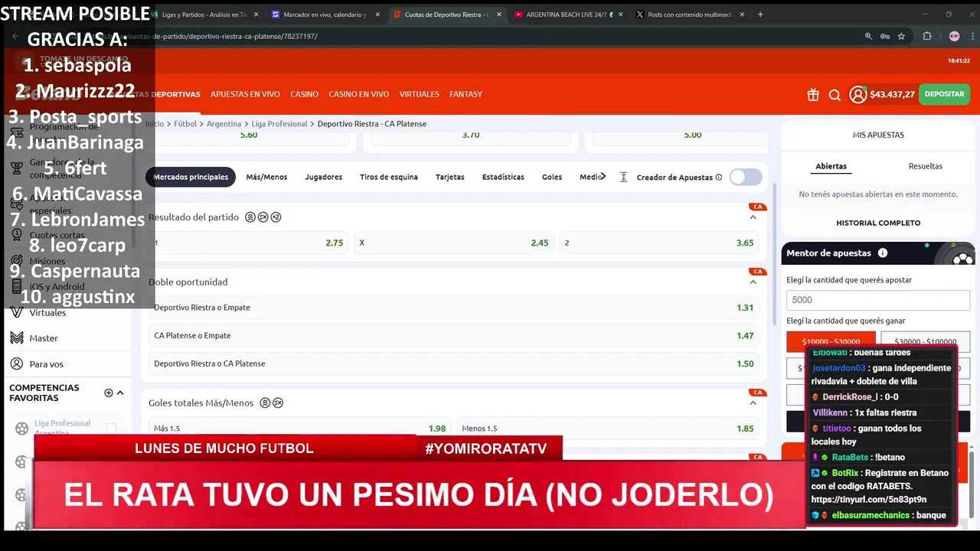Select the Mercados principales tab
This screenshot has height=551, width=980.
point(191,177)
